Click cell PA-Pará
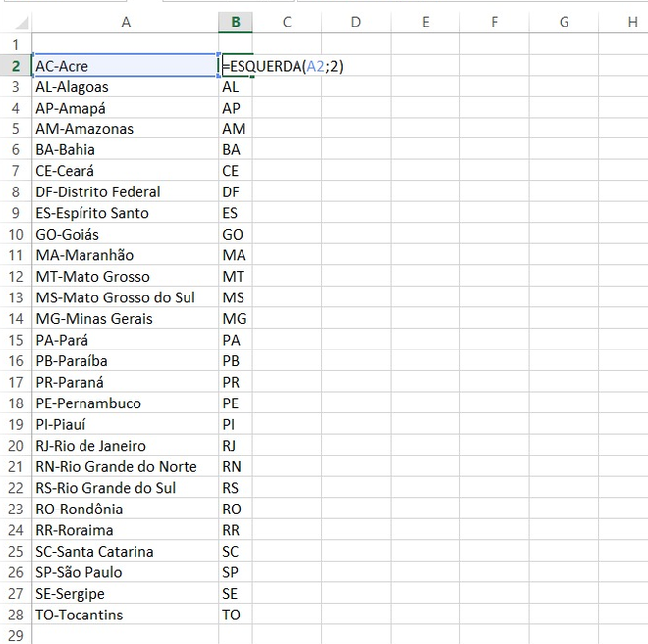 coord(126,340)
